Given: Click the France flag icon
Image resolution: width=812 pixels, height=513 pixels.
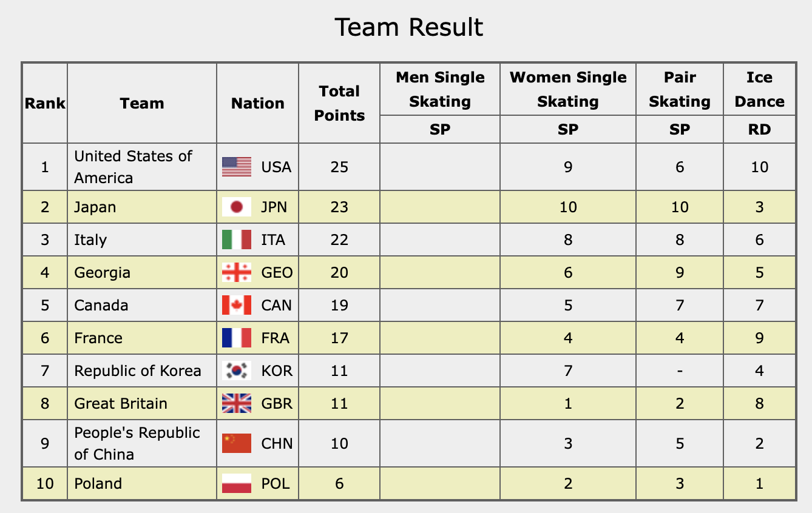Looking at the screenshot, I should pyautogui.click(x=237, y=338).
